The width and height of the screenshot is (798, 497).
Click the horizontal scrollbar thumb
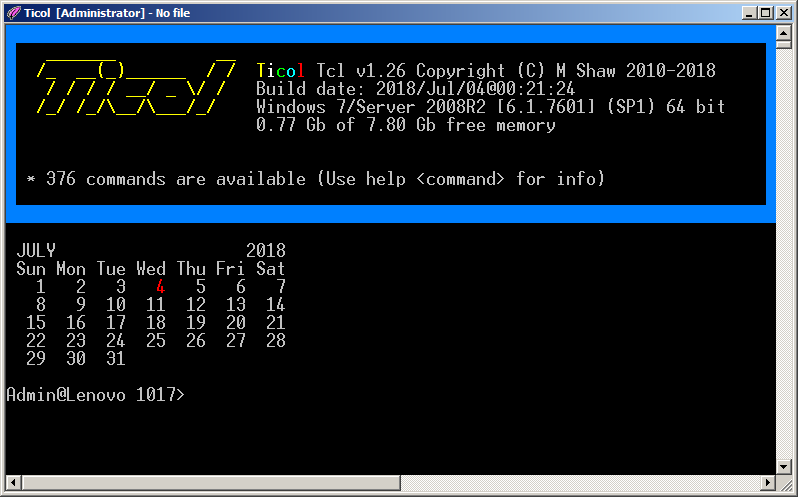pyautogui.click(x=211, y=482)
